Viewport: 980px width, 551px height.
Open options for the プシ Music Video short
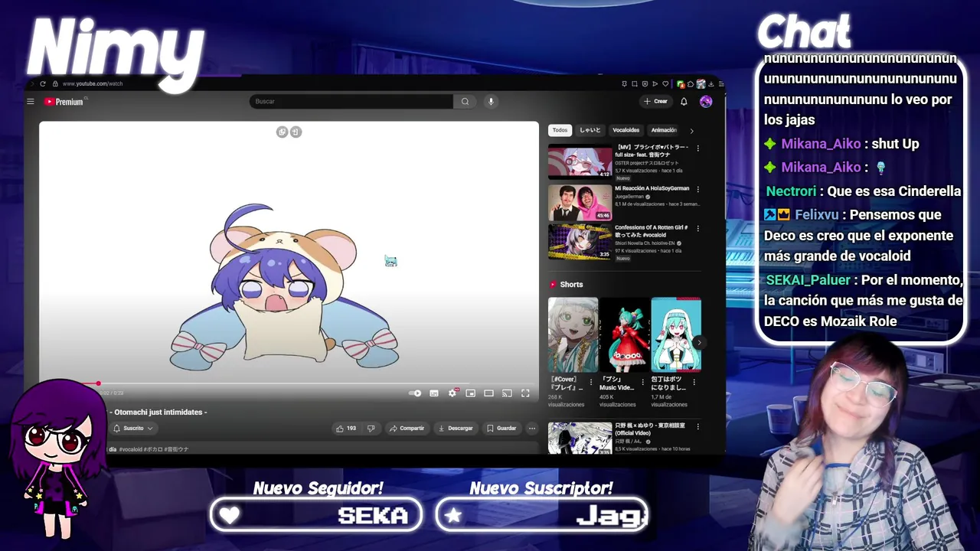pyautogui.click(x=642, y=382)
